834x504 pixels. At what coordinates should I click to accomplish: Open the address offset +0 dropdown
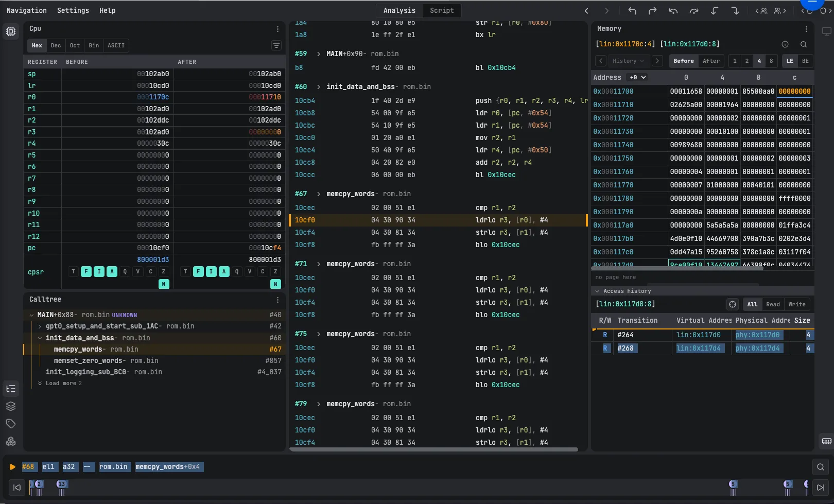pyautogui.click(x=637, y=77)
